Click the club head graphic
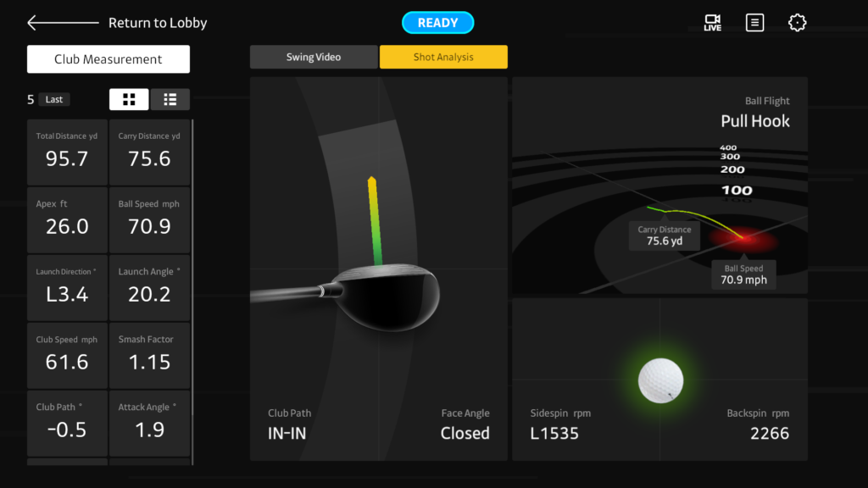 point(390,297)
